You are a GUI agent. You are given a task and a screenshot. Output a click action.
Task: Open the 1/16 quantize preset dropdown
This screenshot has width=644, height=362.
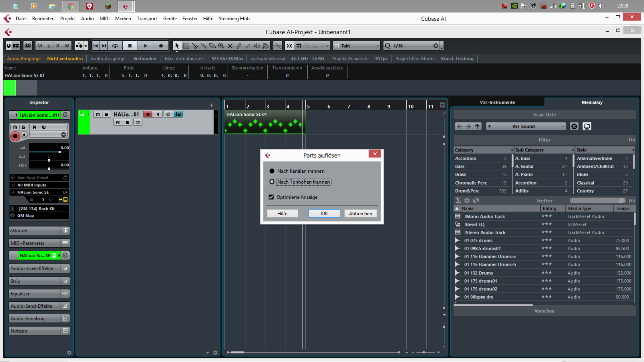click(x=417, y=46)
